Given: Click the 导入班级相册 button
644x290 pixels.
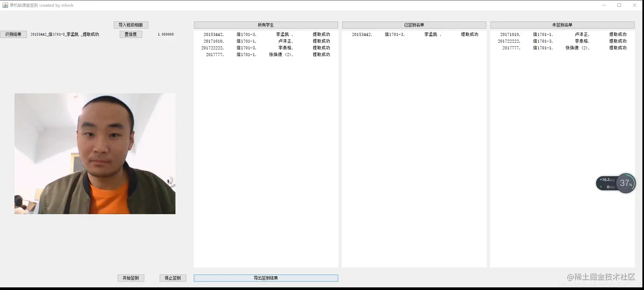Looking at the screenshot, I should tap(131, 25).
